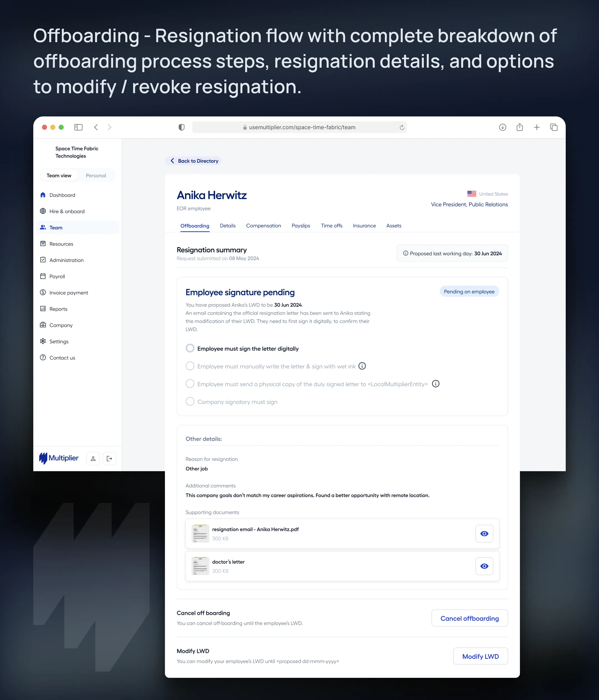The height and width of the screenshot is (700, 599).
Task: Select 'manually write the letter' radio option
Action: (190, 366)
